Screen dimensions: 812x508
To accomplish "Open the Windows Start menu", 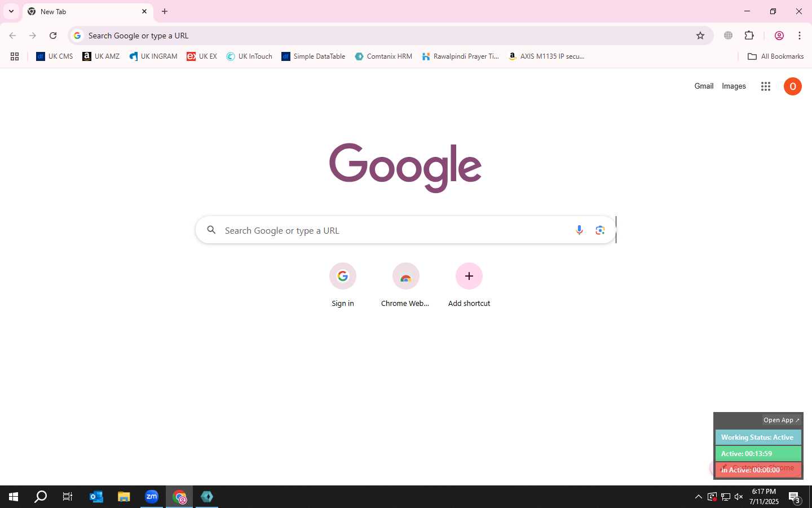I will (x=14, y=497).
